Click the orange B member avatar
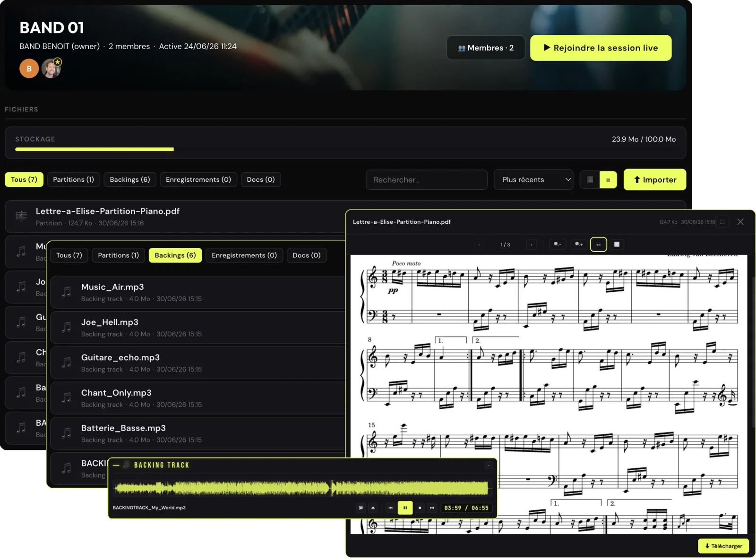 click(29, 68)
